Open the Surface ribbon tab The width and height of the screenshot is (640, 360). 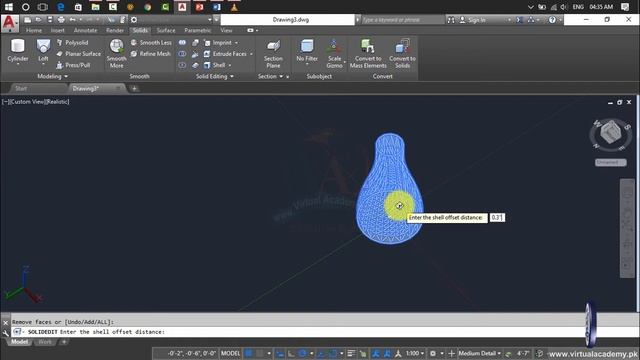(x=166, y=31)
